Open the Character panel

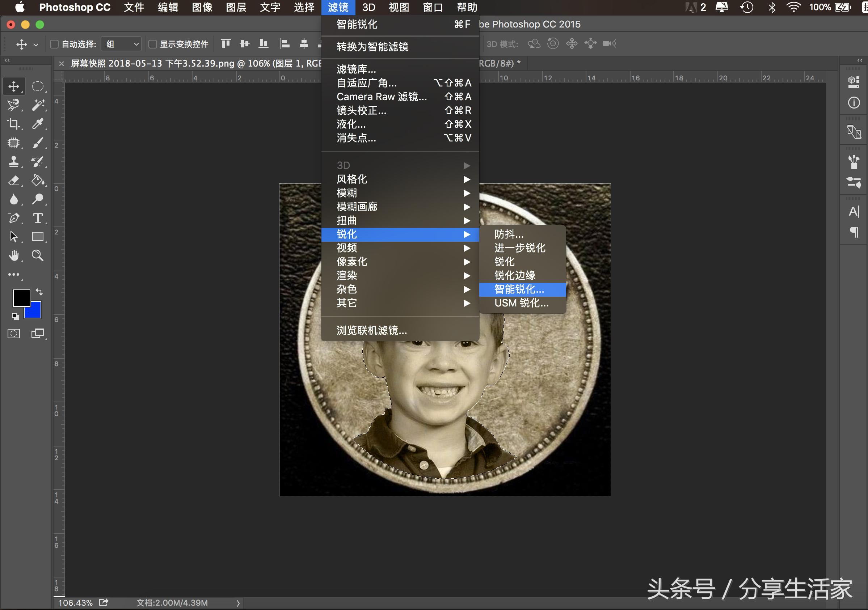point(853,211)
